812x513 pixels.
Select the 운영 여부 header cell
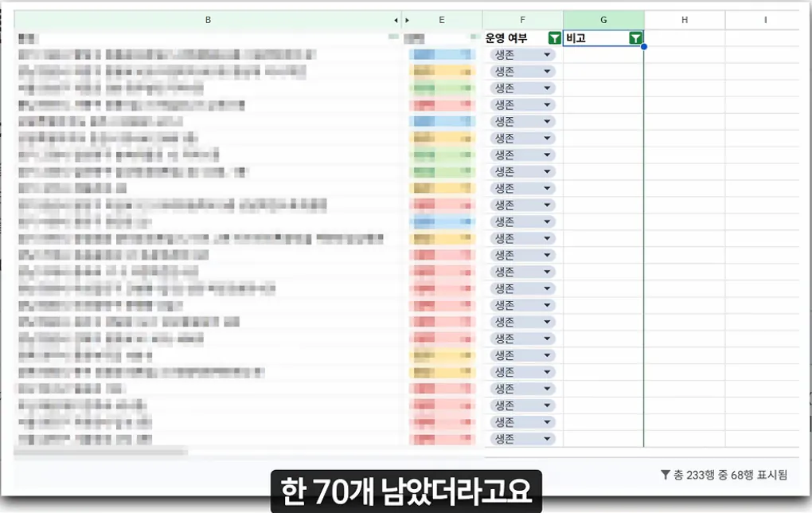click(x=522, y=37)
